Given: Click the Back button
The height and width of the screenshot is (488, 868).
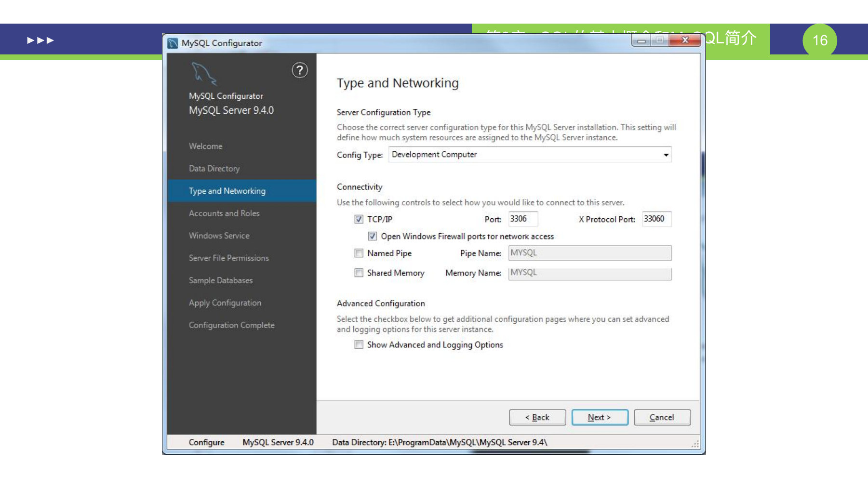Looking at the screenshot, I should (x=537, y=417).
